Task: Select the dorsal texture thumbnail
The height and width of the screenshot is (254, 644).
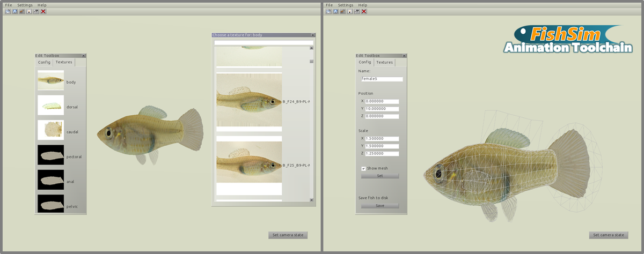Action: coord(50,106)
